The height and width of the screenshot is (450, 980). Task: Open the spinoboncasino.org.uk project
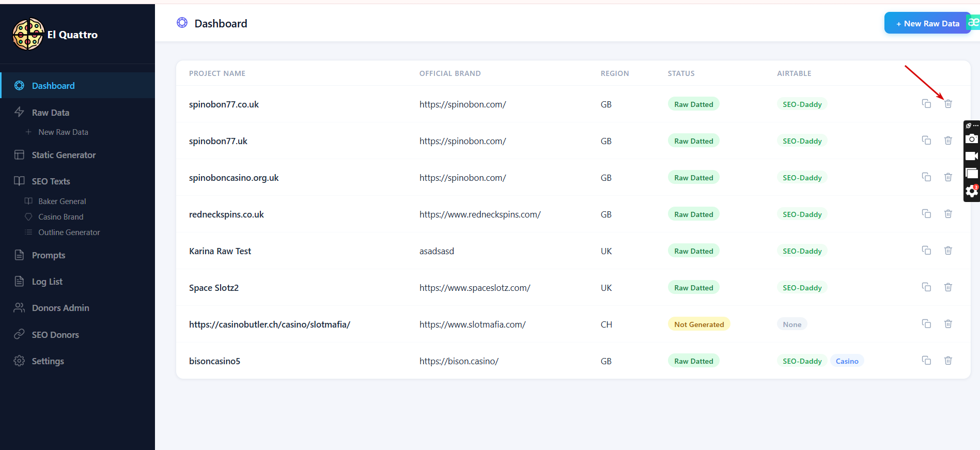click(x=234, y=178)
